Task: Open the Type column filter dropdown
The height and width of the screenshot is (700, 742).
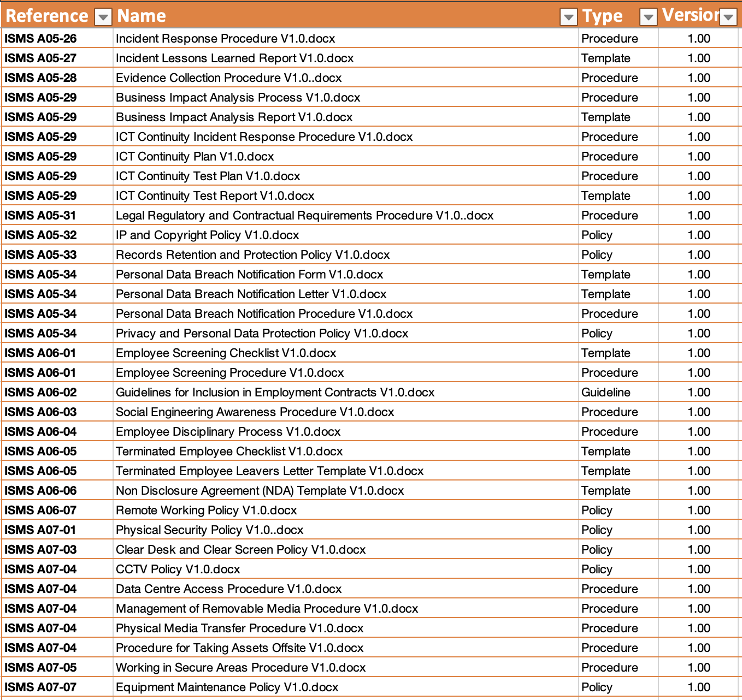Action: pyautogui.click(x=649, y=17)
